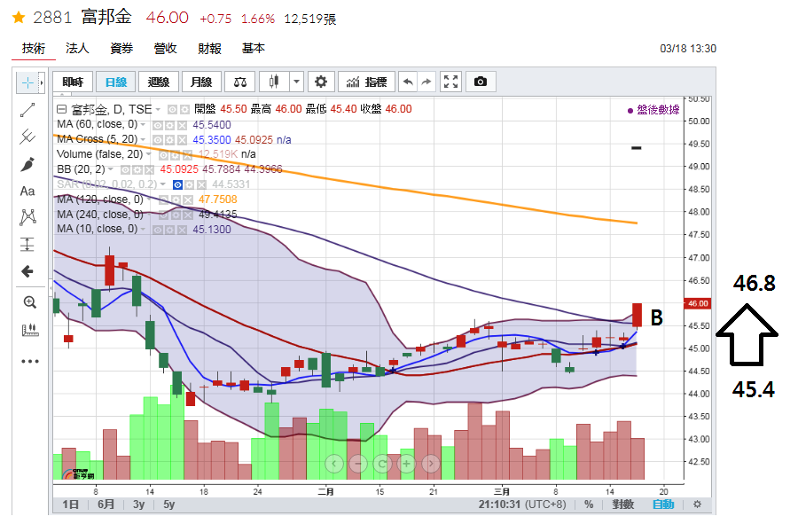The width and height of the screenshot is (798, 532).
Task: Take a chart snapshot with camera icon
Action: point(481,82)
